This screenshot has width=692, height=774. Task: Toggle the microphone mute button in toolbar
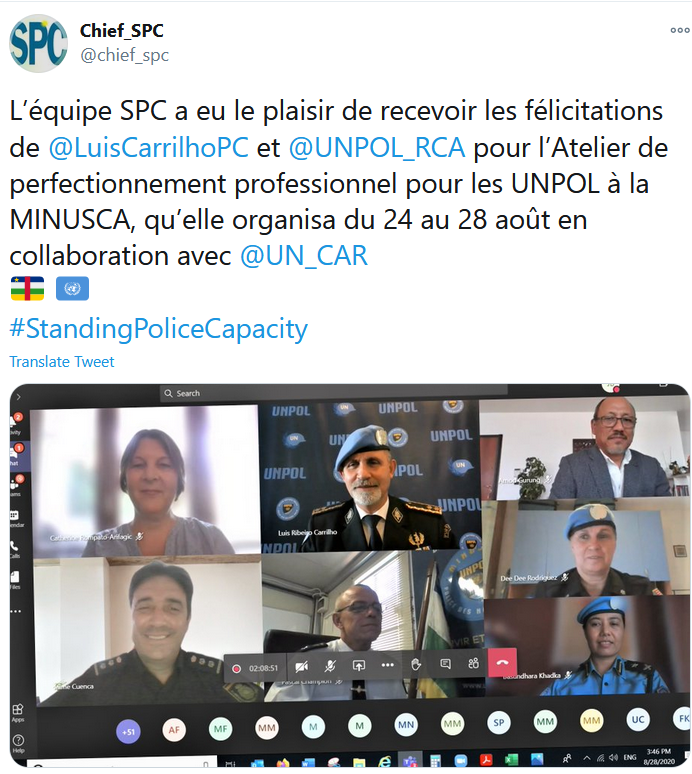(x=330, y=666)
